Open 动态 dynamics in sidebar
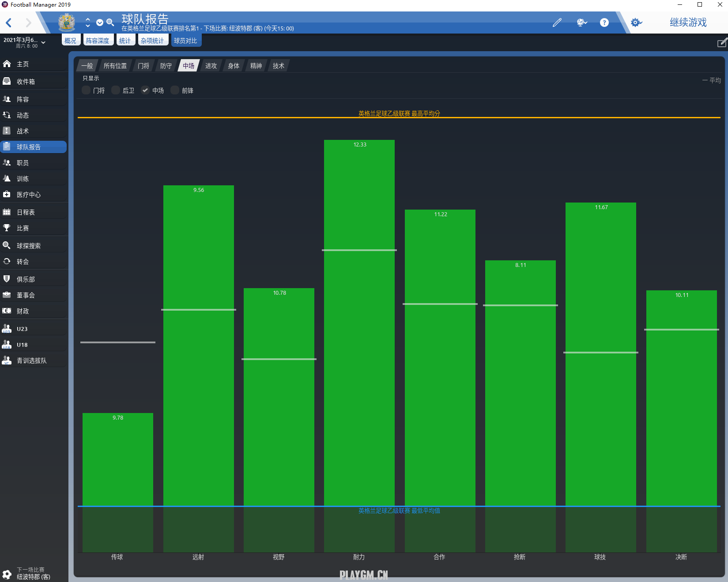The image size is (728, 582). click(x=34, y=115)
